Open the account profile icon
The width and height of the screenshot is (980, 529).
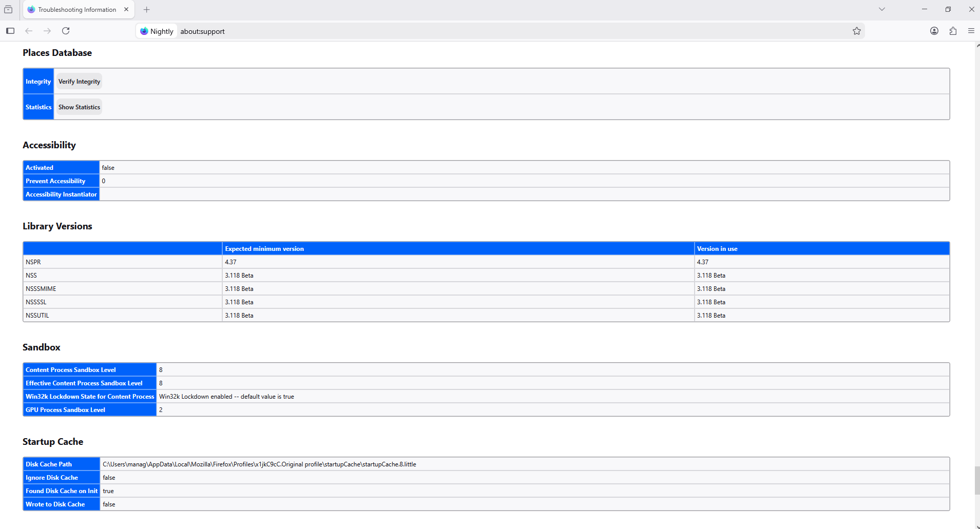pyautogui.click(x=934, y=31)
